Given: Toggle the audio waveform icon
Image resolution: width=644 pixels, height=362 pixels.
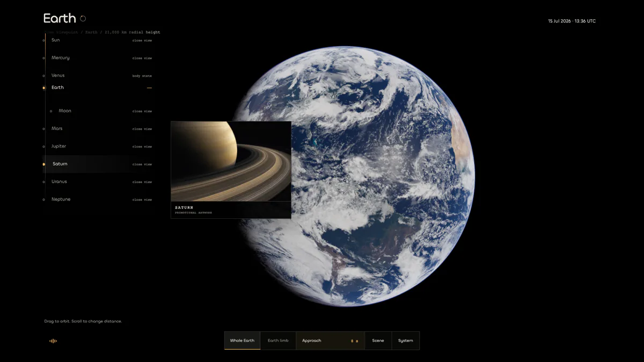Looking at the screenshot, I should pyautogui.click(x=53, y=341).
